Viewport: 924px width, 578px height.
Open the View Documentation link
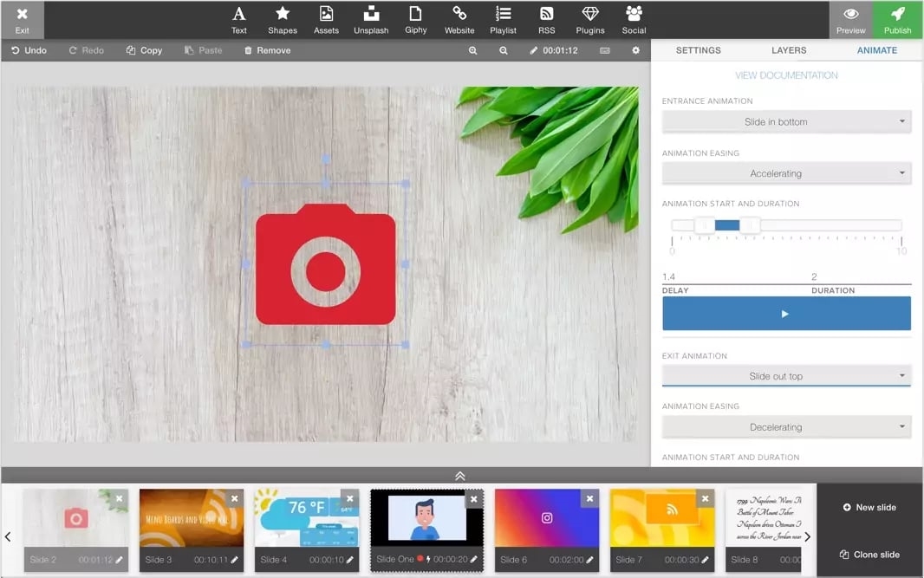[x=786, y=75]
